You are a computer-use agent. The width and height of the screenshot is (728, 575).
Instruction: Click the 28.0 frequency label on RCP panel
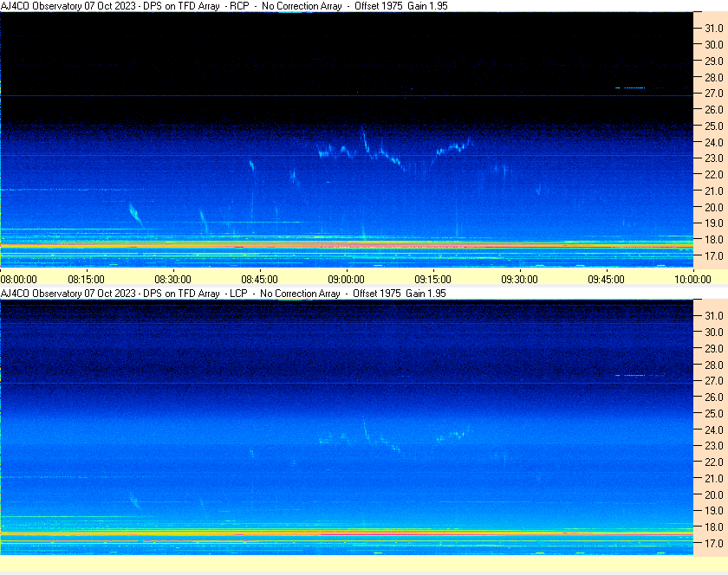coord(714,77)
